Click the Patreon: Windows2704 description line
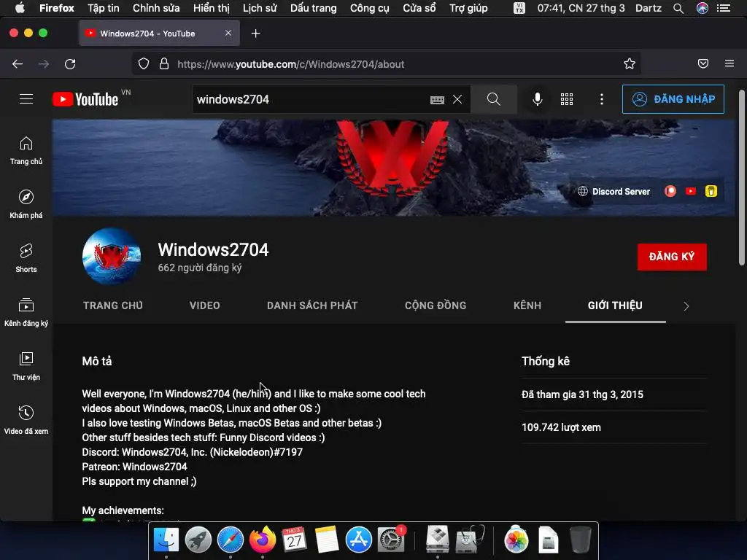The width and height of the screenshot is (747, 560). [x=134, y=467]
